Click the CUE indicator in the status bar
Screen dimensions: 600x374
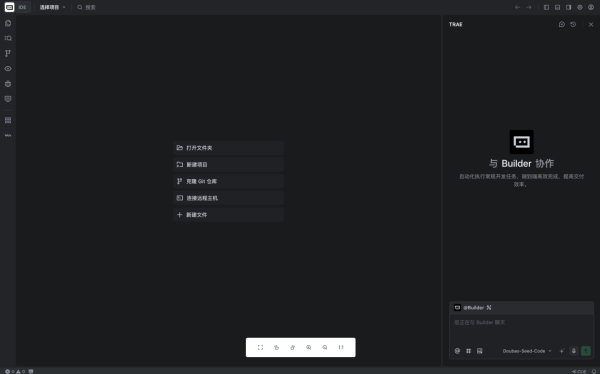[579, 371]
